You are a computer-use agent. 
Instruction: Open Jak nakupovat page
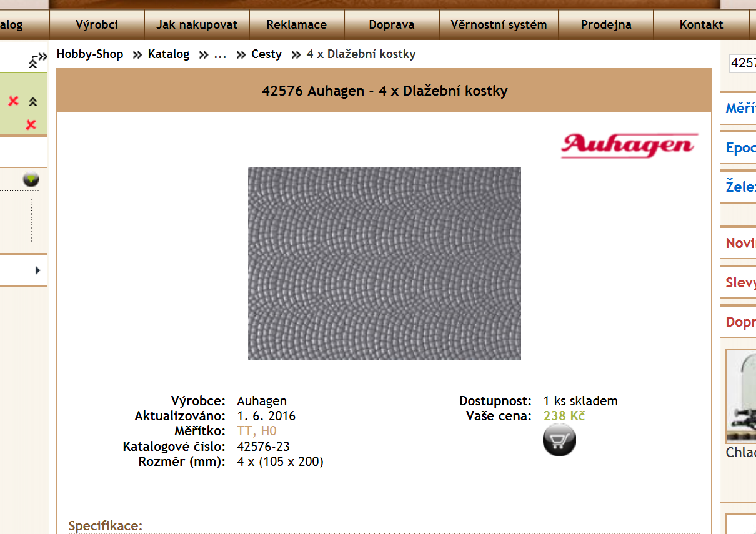coord(197,25)
